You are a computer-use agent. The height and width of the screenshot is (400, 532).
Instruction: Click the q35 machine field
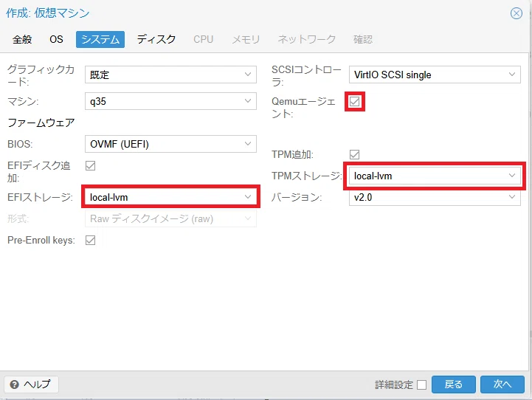coord(170,101)
